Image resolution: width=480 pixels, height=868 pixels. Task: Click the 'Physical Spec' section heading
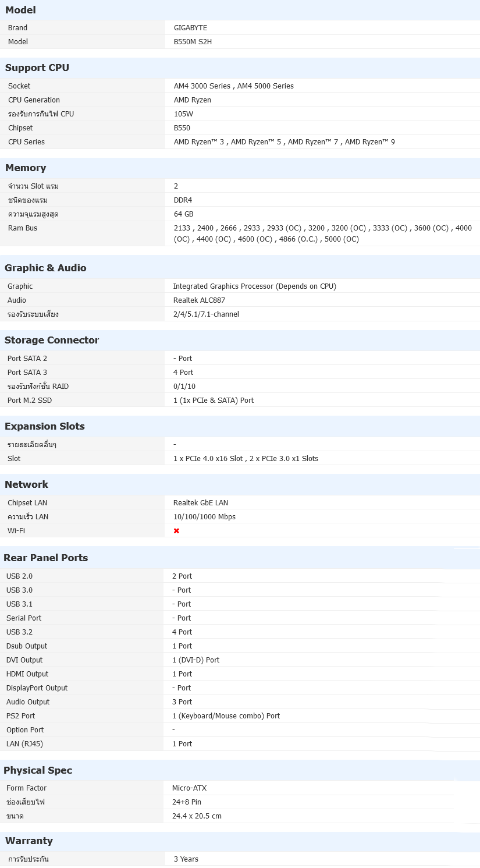click(38, 770)
